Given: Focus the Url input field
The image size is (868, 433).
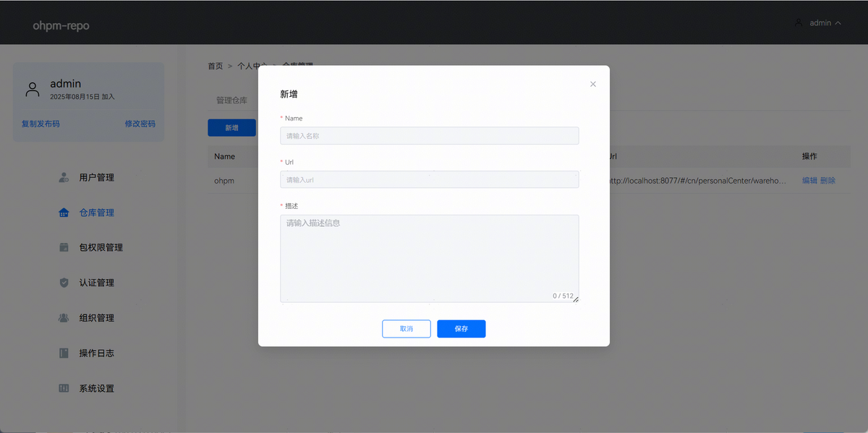Looking at the screenshot, I should click(x=429, y=179).
